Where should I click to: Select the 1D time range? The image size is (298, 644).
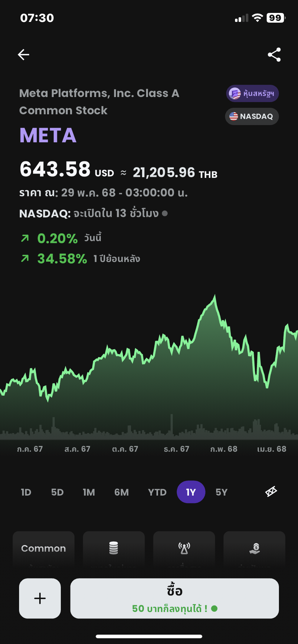click(x=26, y=492)
